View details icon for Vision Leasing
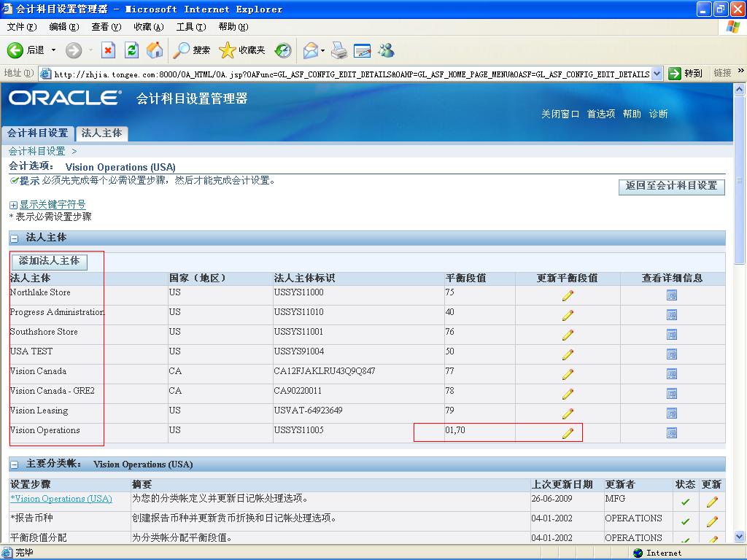 pyautogui.click(x=672, y=413)
